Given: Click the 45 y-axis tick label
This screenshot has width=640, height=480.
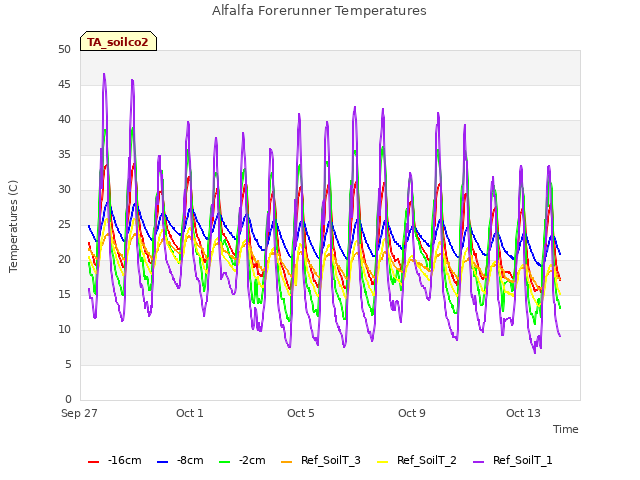Looking at the screenshot, I should tap(64, 85).
